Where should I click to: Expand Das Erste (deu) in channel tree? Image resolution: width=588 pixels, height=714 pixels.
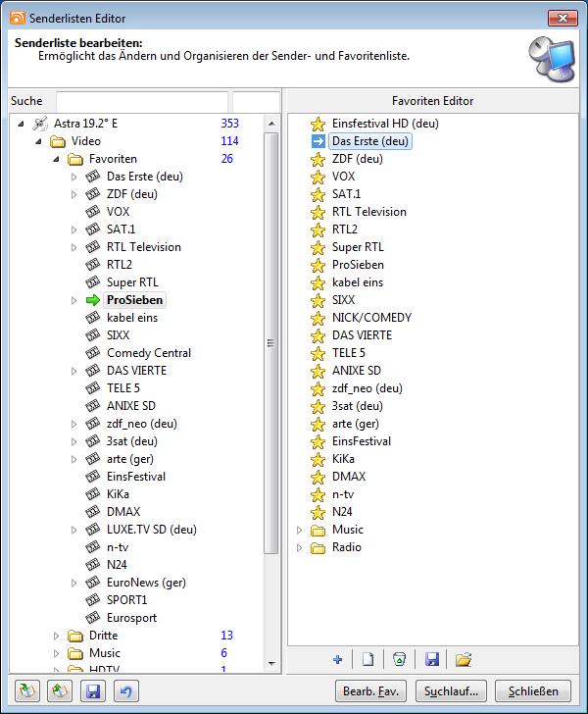coord(73,177)
